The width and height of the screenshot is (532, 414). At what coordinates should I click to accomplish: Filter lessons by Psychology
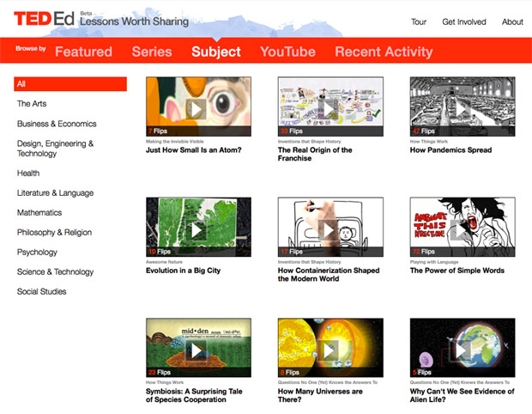point(37,252)
